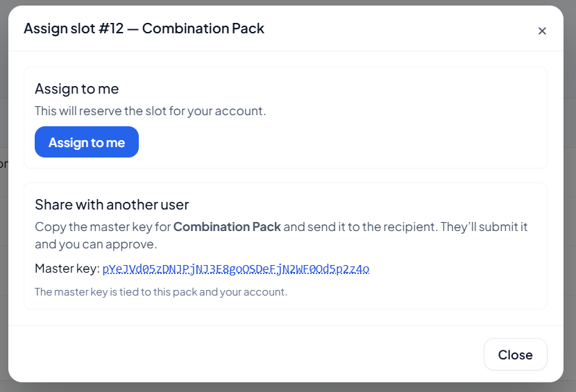Click the and you can approve text
The image size is (576, 392).
tap(96, 244)
